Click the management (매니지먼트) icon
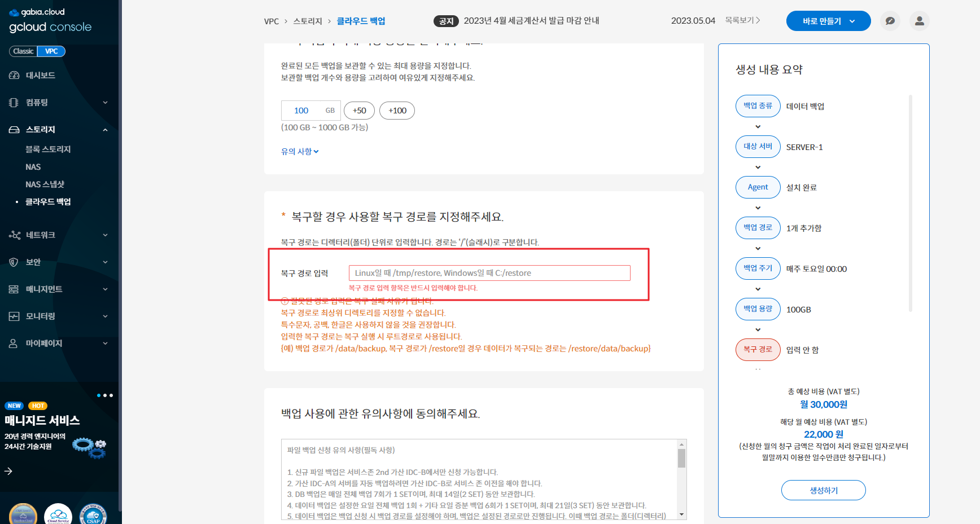 tap(14, 289)
